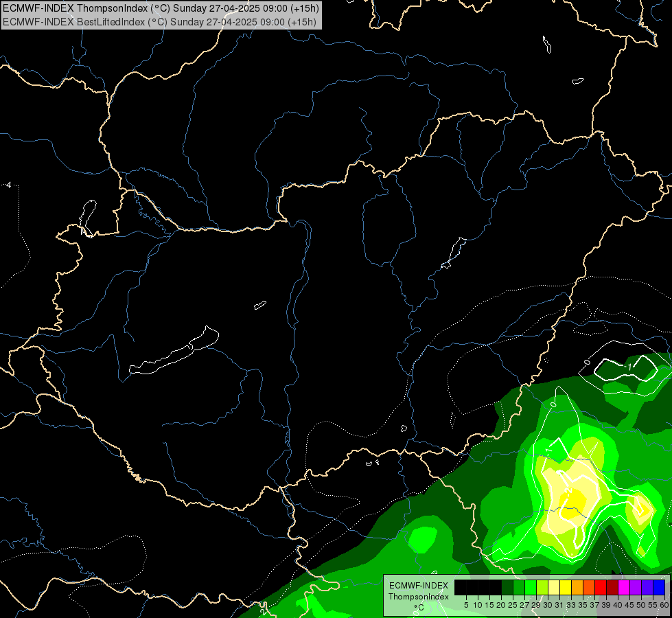
Task: Click legend tick value 55
Action: pos(652,605)
